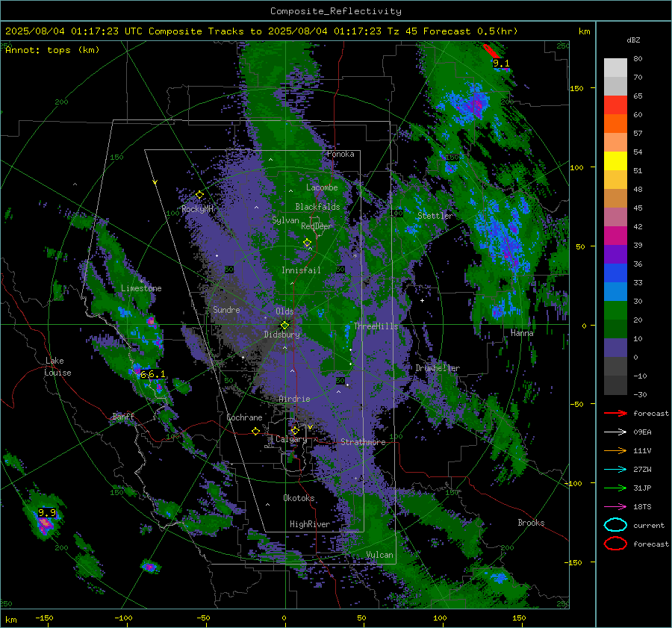Click the bottom axis km unit label
This screenshot has height=628, width=672.
(x=10, y=620)
